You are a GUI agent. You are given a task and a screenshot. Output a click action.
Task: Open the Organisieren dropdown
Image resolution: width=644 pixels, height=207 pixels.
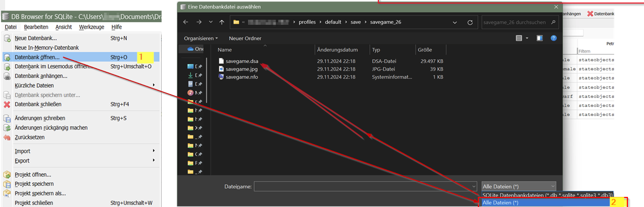pos(201,38)
